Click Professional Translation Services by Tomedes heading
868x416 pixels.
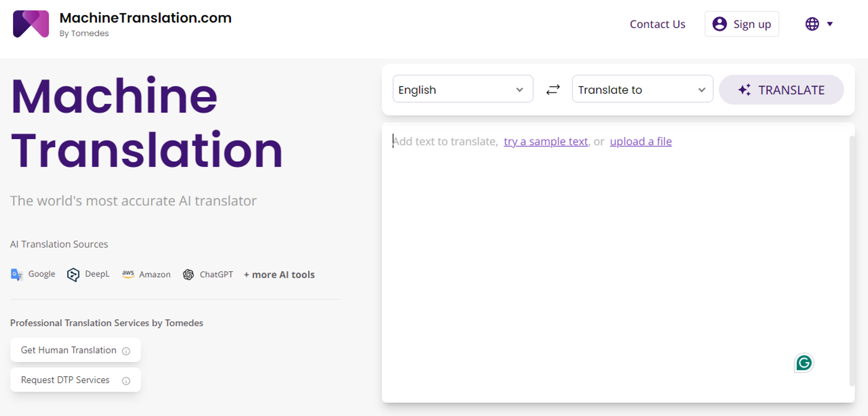point(106,323)
